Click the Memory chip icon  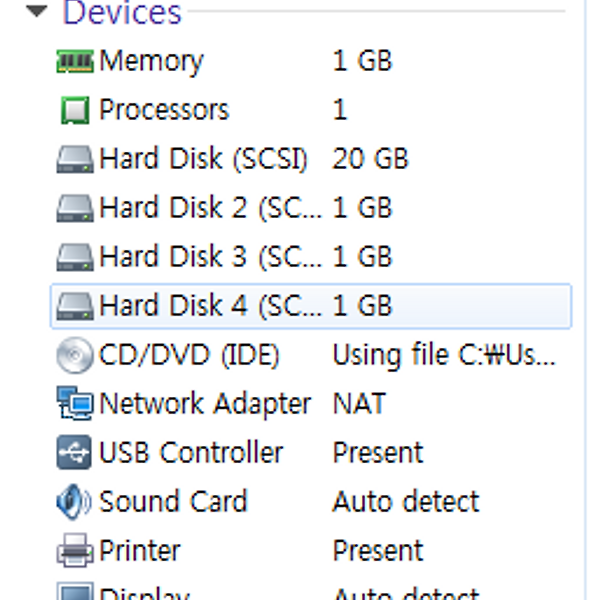coord(75,61)
